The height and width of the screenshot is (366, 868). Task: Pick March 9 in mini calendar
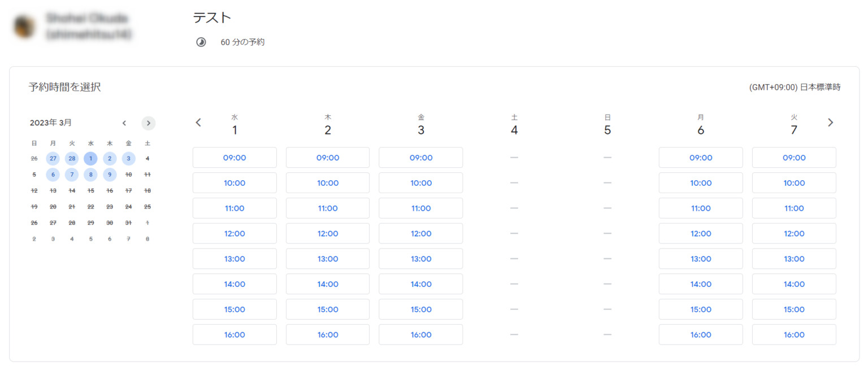[110, 175]
